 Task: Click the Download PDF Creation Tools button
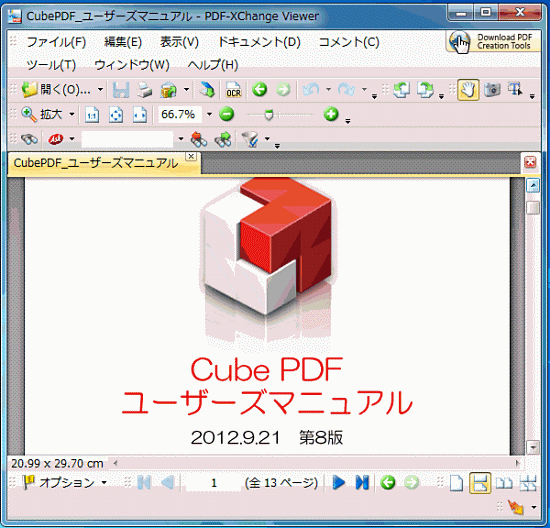(494, 41)
